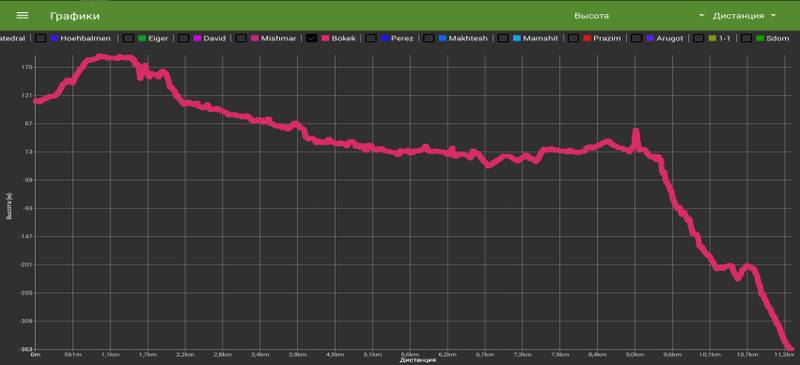800x365 pixels.
Task: Enable the Perez track checkbox
Action: click(x=372, y=38)
